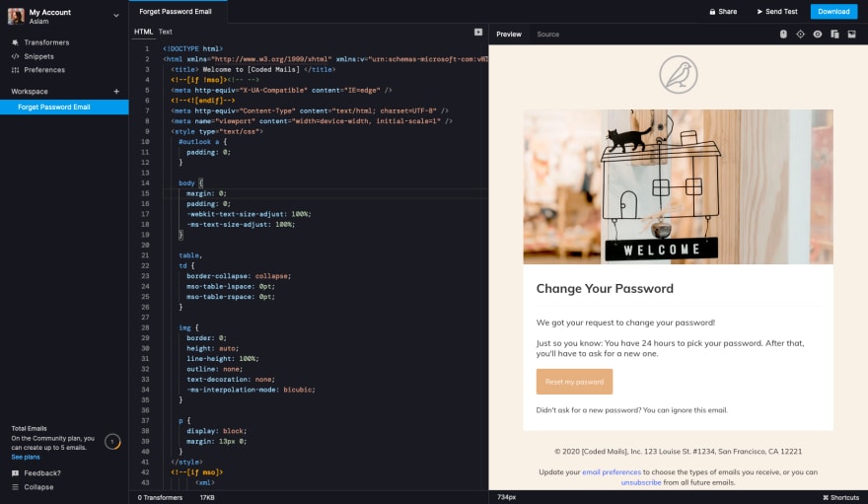Viewport: 868px width, 504px height.
Task: Add a new email with Workspace plus
Action: (116, 92)
